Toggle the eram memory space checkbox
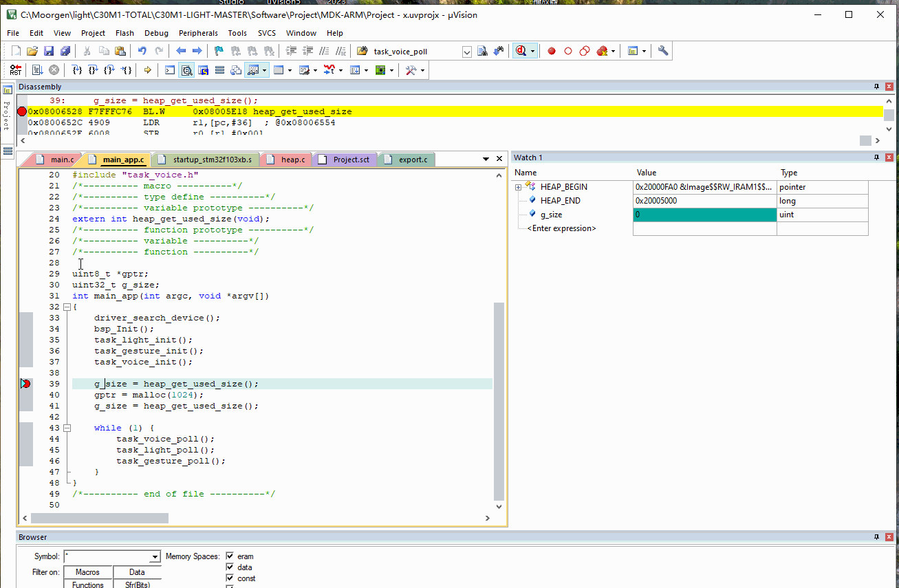 230,556
